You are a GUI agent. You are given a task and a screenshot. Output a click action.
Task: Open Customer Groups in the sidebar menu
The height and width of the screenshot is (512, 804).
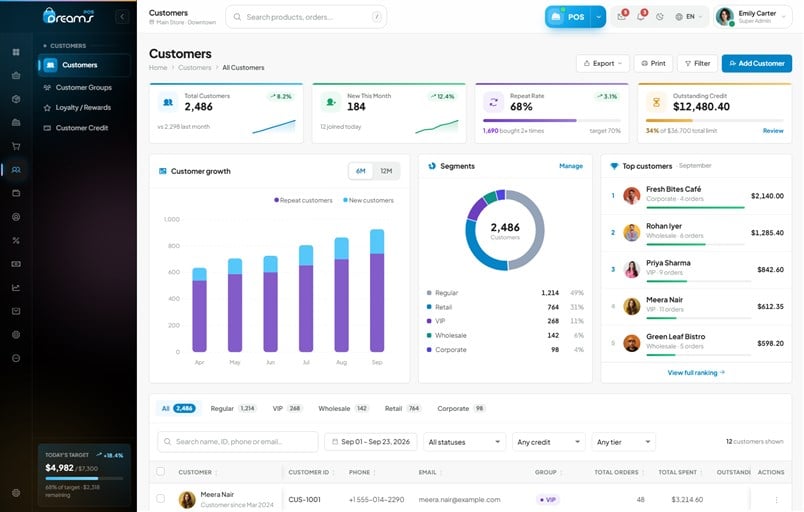(x=84, y=88)
